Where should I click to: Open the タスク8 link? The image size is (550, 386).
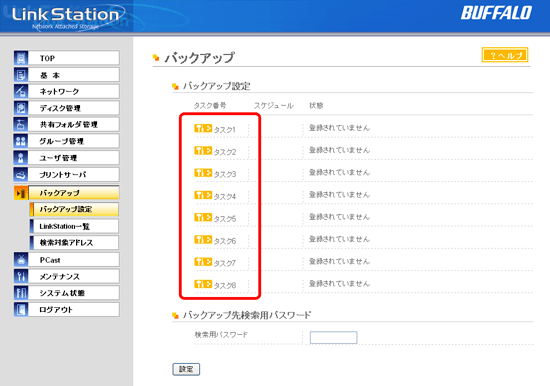pyautogui.click(x=225, y=286)
